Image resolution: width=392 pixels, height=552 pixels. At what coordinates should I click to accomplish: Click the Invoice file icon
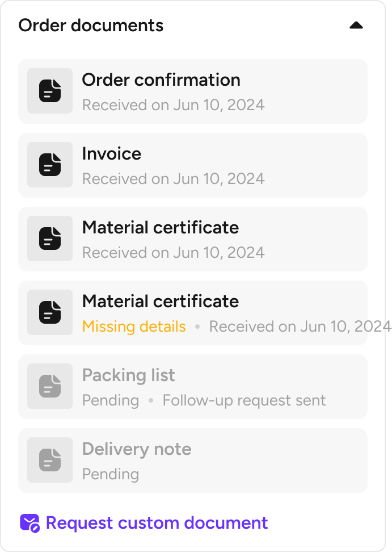pos(50,165)
